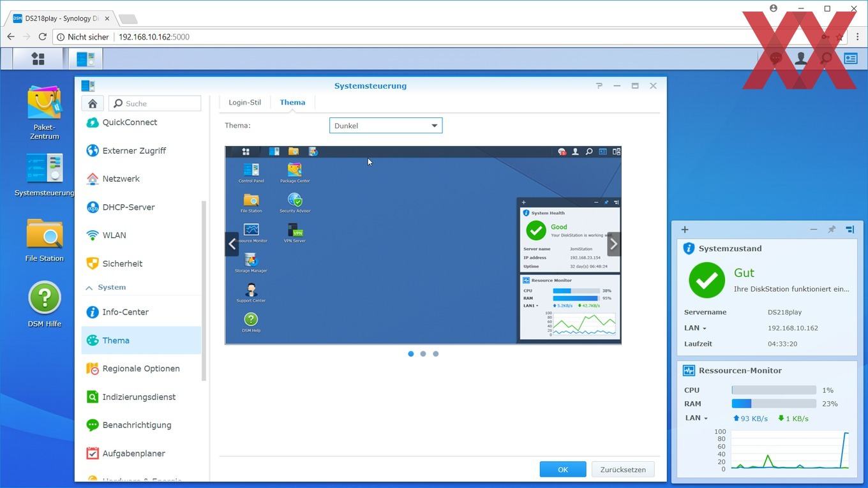Click Servername value DS218play
The image size is (868, 488).
click(x=784, y=313)
